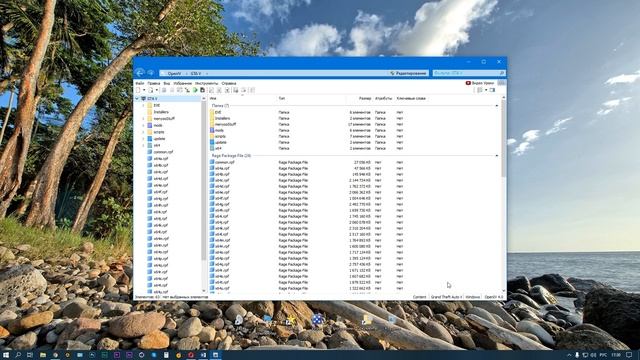Viewport: 640px width, 360px height.
Task: Sort by the Размер column header
Action: click(x=365, y=98)
